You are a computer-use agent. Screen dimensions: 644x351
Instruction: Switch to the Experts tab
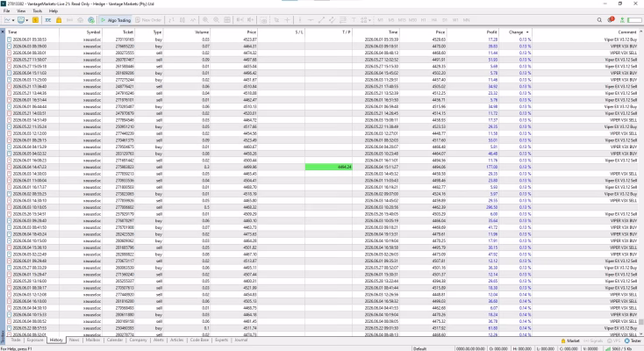click(221, 340)
